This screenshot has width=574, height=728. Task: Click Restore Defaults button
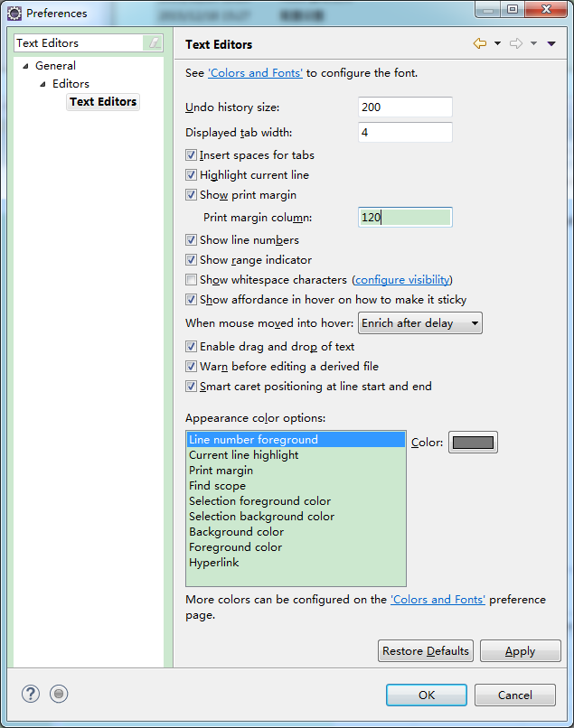coord(426,651)
